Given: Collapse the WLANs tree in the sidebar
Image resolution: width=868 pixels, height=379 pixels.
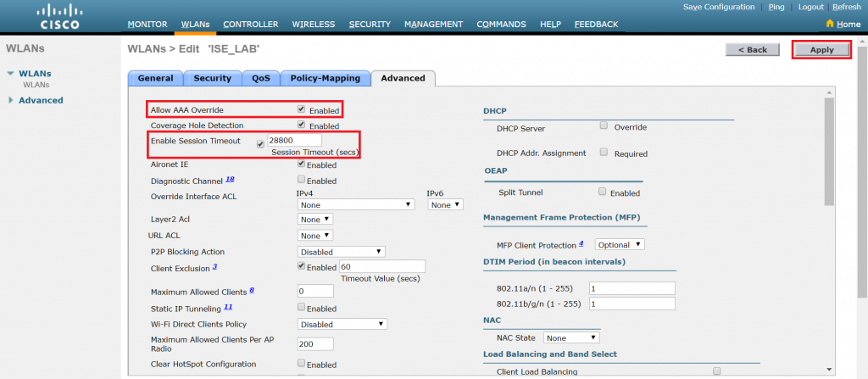Looking at the screenshot, I should pyautogui.click(x=10, y=74).
